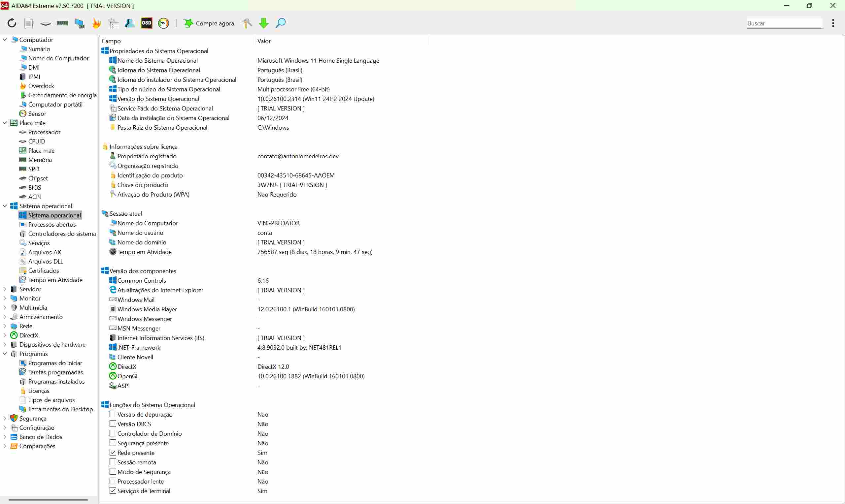Toggle the Versão de depuração checkbox
Image resolution: width=845 pixels, height=504 pixels.
[113, 414]
